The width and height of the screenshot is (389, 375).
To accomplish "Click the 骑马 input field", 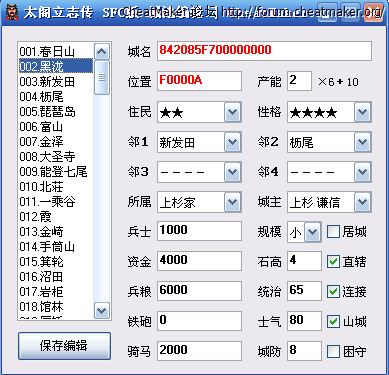I will 199,351.
